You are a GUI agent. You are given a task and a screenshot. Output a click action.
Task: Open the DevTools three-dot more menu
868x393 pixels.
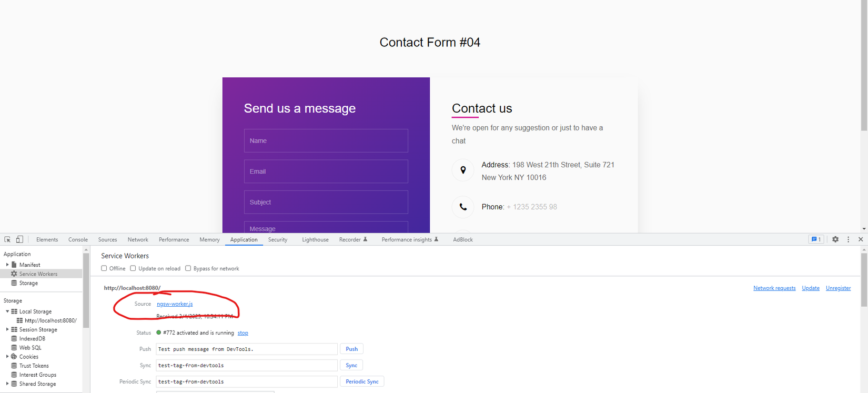tap(848, 239)
